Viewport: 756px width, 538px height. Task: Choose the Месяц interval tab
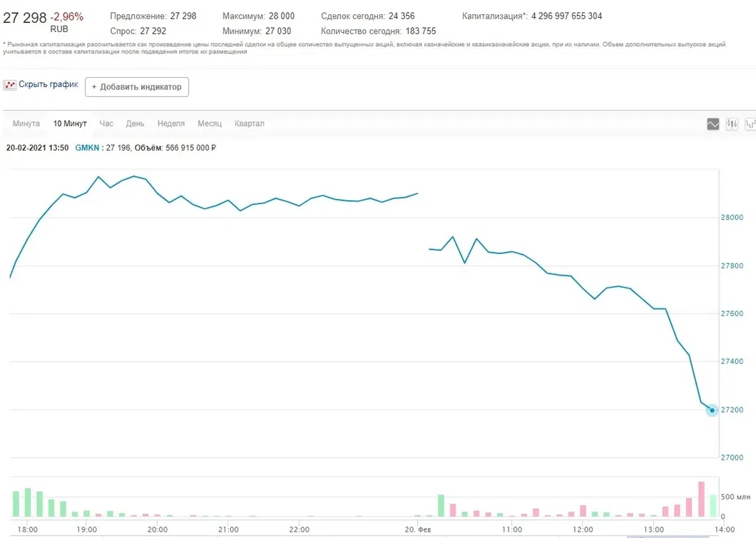[x=210, y=123]
